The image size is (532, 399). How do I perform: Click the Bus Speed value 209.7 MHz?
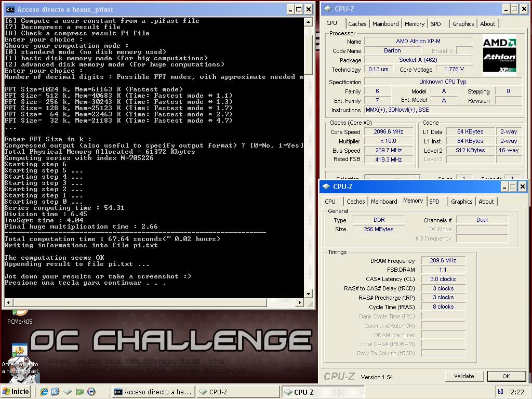pyautogui.click(x=389, y=150)
